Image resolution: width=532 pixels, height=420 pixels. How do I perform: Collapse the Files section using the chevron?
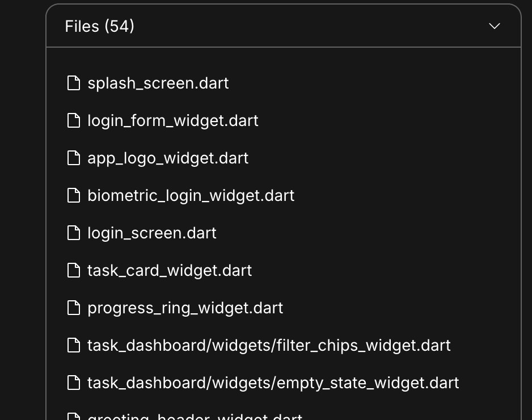(494, 26)
